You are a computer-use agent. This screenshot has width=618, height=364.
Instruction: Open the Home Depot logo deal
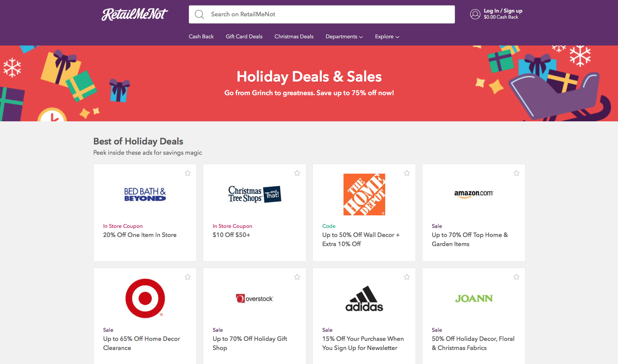[364, 195]
